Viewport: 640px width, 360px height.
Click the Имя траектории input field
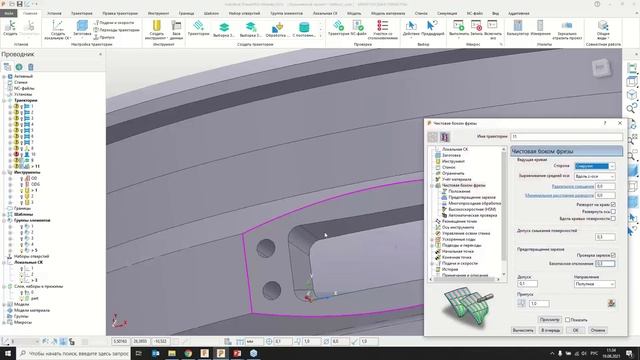pyautogui.click(x=567, y=137)
